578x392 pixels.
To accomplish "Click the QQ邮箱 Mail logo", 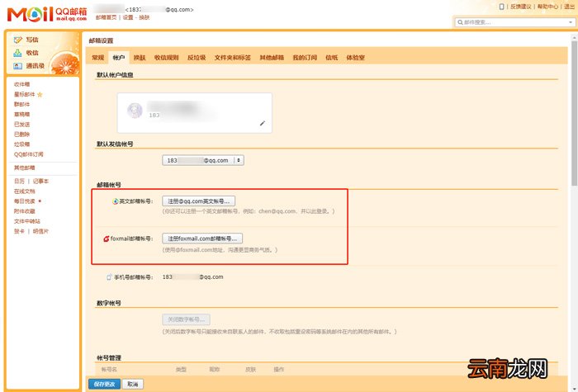I will click(x=47, y=14).
